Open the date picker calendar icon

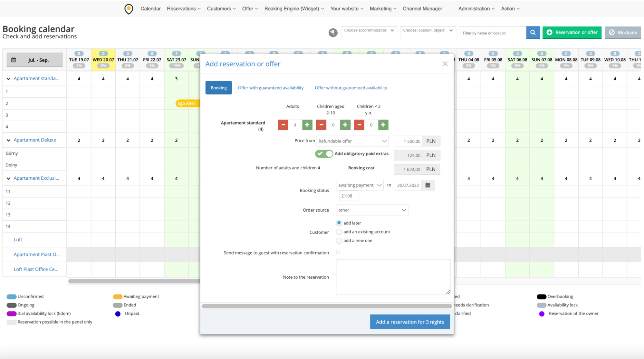[428, 185]
